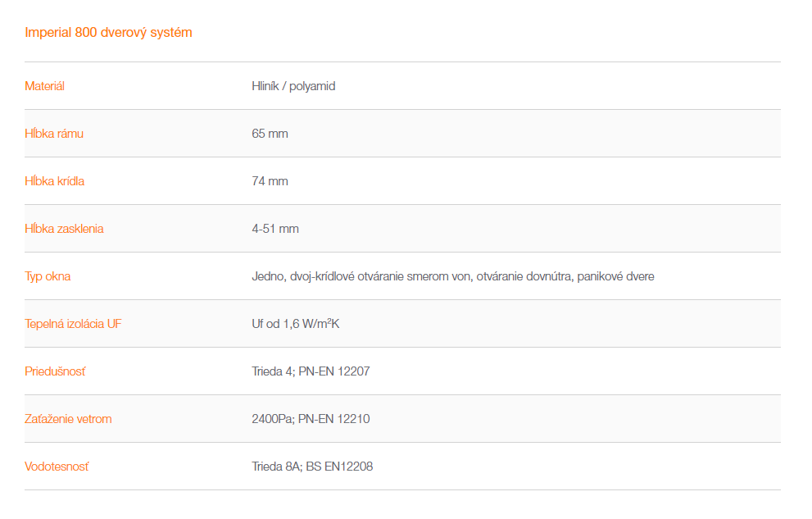The width and height of the screenshot is (812, 519).
Task: Click the Jedno, dvoj-krídlové otváranie description text
Action: [x=453, y=276]
